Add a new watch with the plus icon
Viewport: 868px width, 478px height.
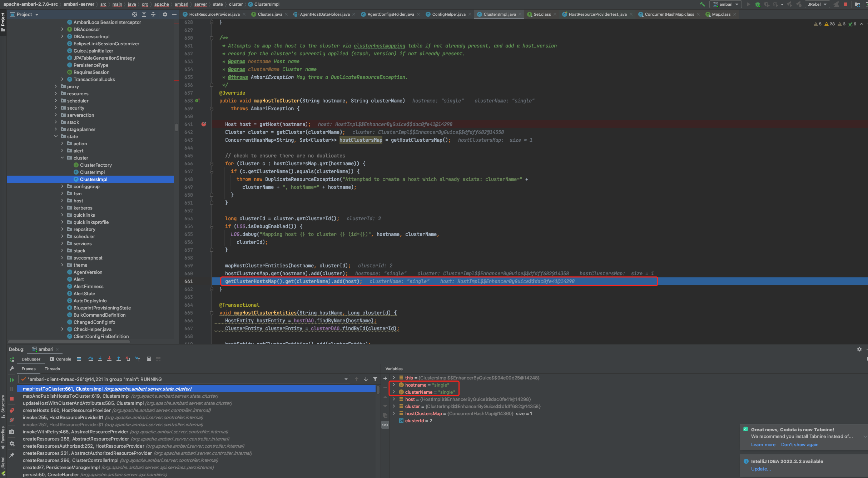385,378
